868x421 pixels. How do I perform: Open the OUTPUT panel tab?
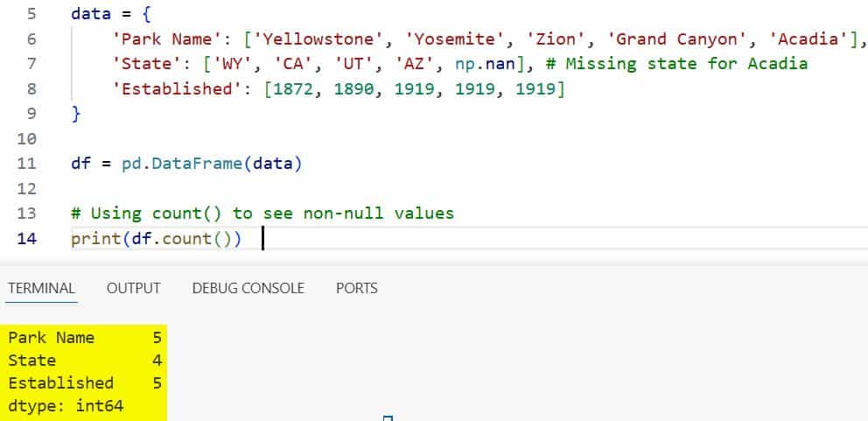133,288
